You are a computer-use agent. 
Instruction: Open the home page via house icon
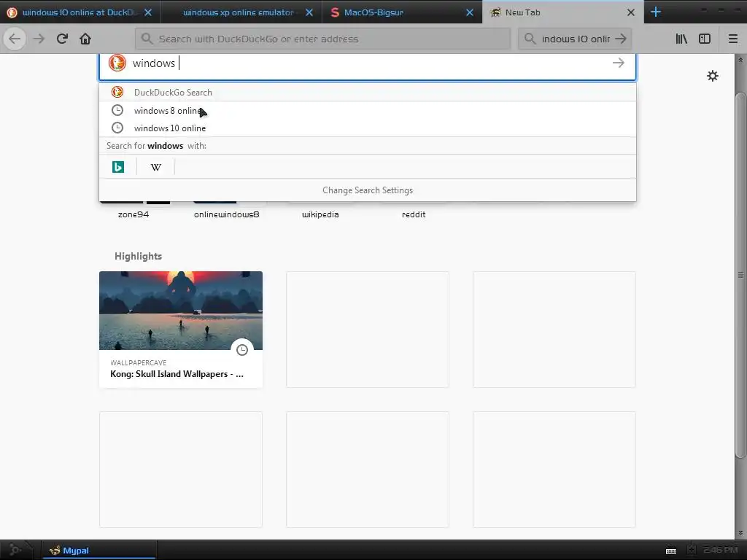[x=85, y=39]
